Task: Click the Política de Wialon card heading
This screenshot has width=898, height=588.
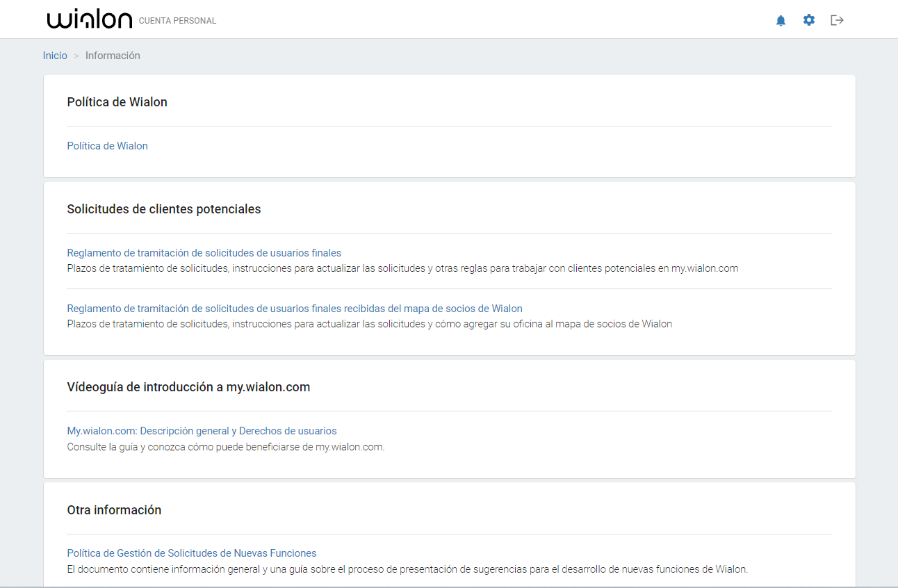Action: click(117, 101)
